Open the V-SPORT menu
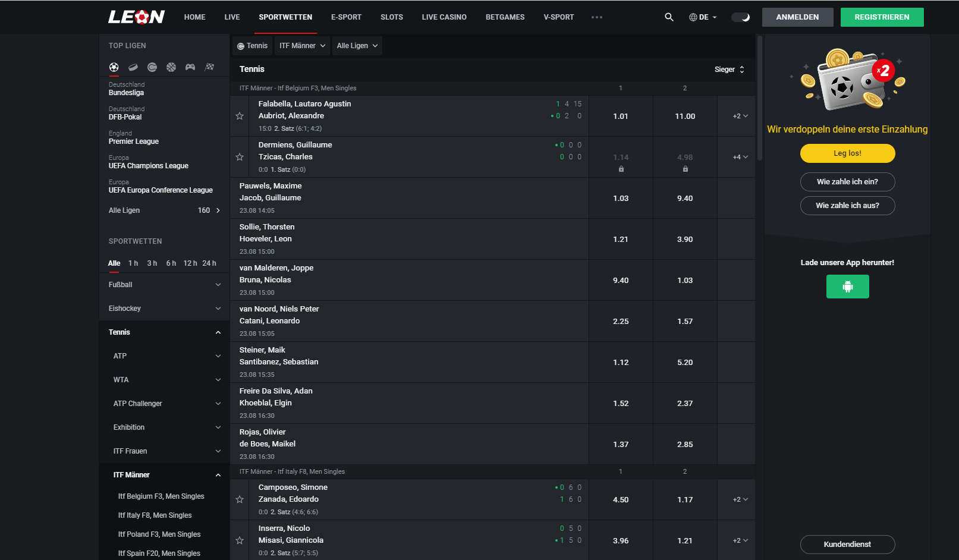This screenshot has width=959, height=560. click(559, 17)
